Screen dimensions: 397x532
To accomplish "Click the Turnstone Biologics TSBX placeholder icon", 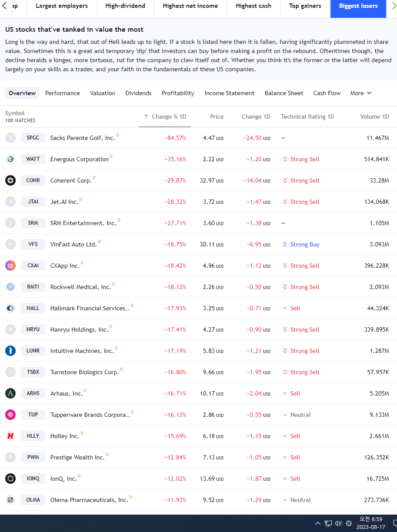I will point(10,372).
